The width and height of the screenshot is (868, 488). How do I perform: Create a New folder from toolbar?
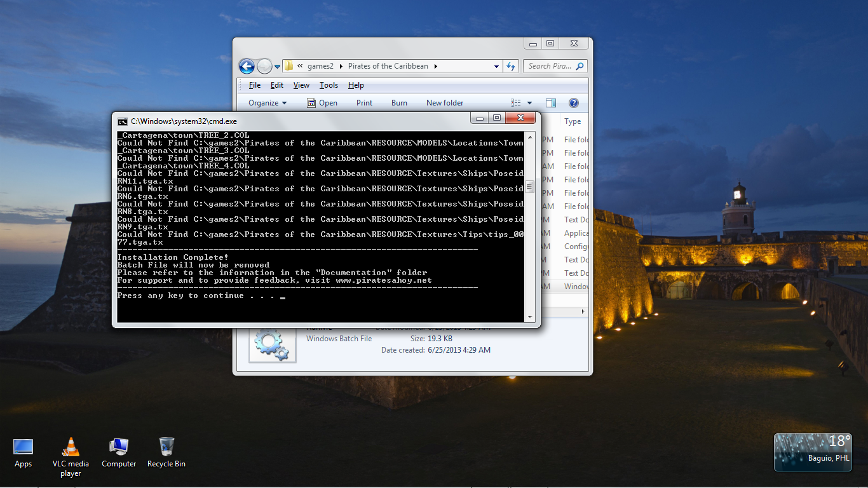445,103
